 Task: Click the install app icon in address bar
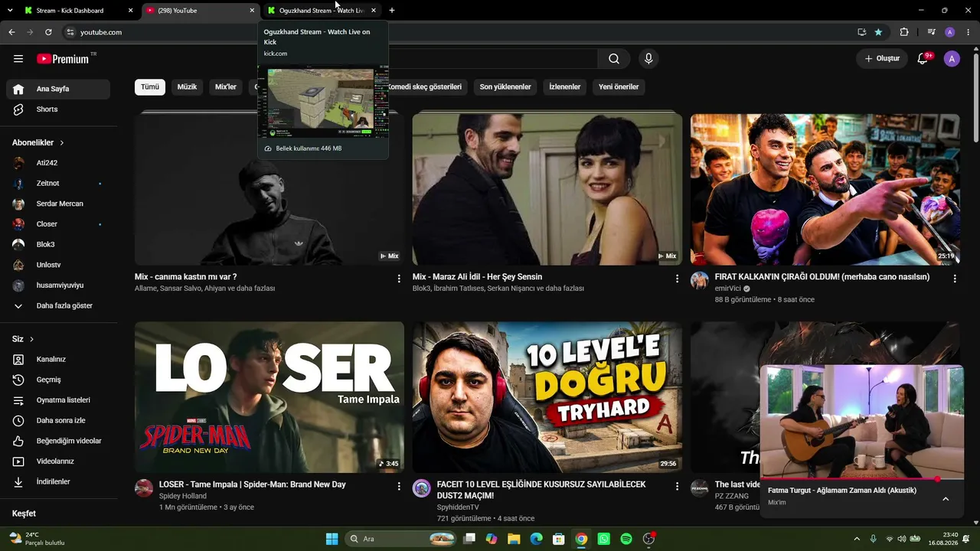coord(862,32)
